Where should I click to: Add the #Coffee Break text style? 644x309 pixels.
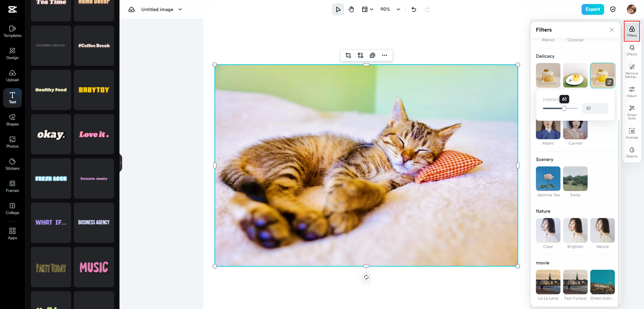tap(94, 46)
